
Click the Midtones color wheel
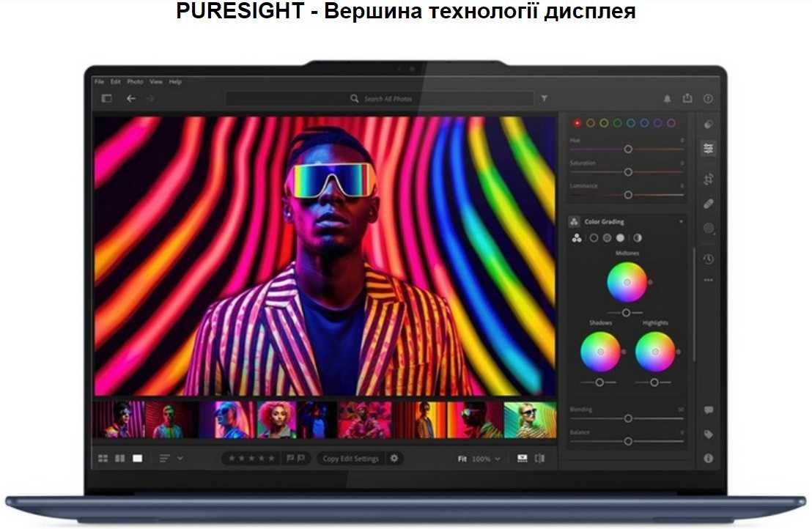point(627,282)
